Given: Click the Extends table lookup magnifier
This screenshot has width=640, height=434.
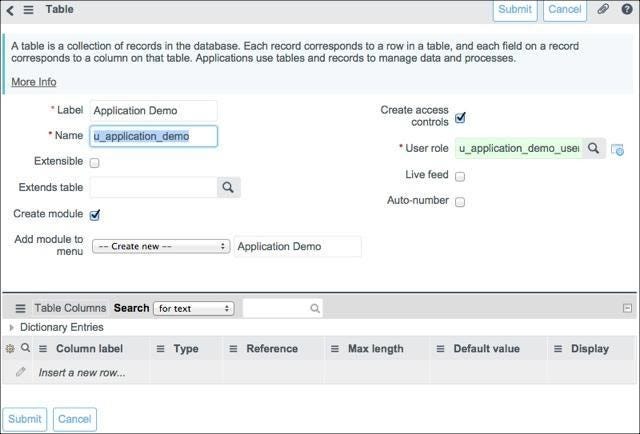Looking at the screenshot, I should 228,187.
